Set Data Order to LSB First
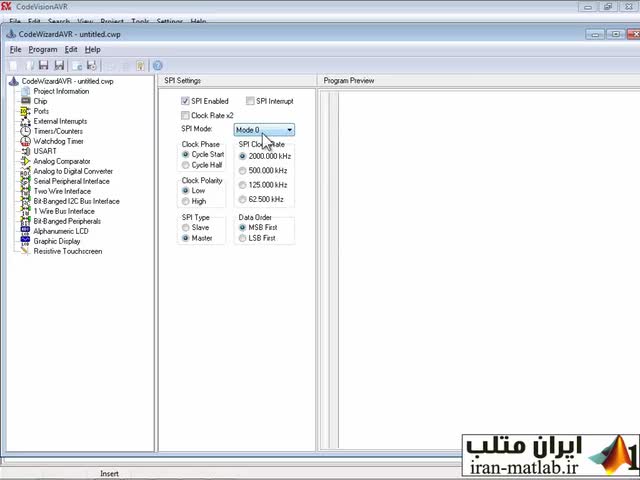This screenshot has height=480, width=640. (x=242, y=238)
